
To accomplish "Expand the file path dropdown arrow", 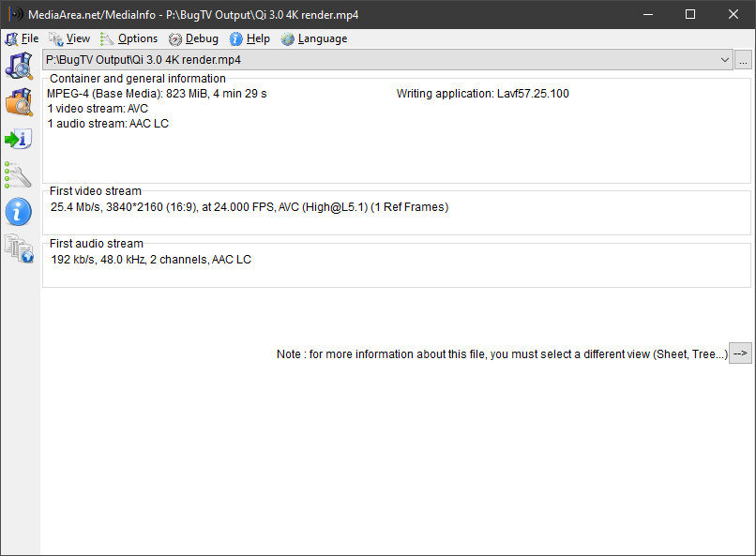I will pyautogui.click(x=724, y=59).
